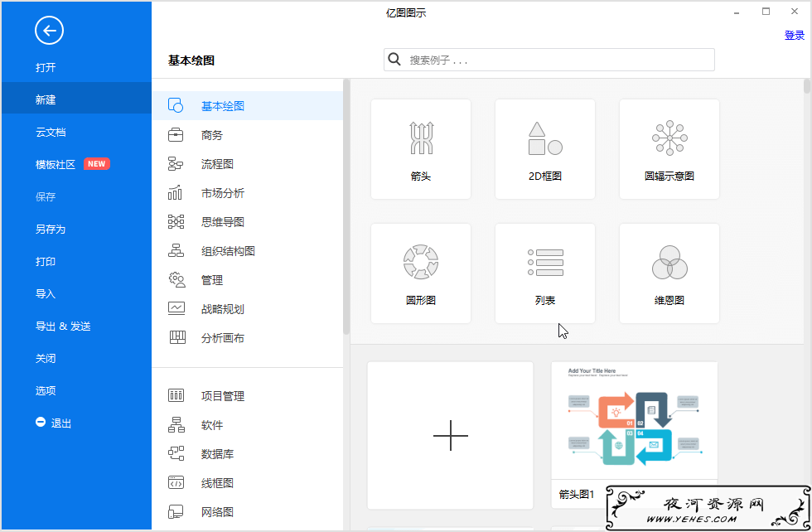
Task: Open the 2D框图 shapes card
Action: pos(545,149)
